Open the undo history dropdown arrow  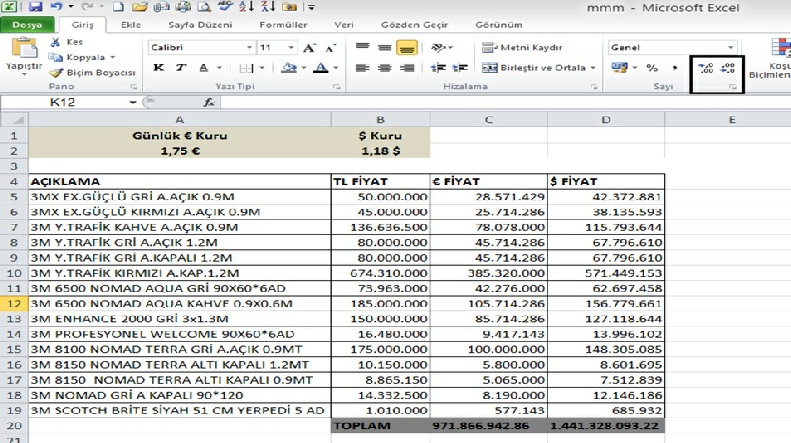pyautogui.click(x=71, y=7)
